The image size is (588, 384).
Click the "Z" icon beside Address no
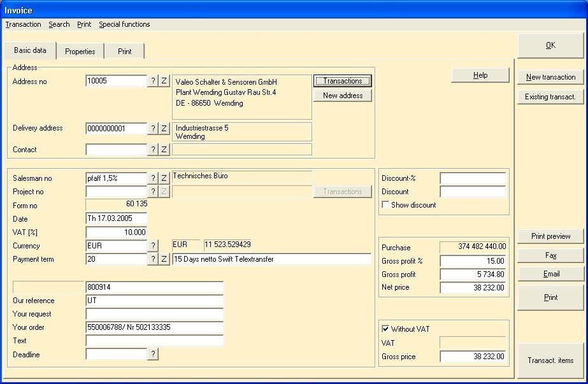tap(164, 81)
